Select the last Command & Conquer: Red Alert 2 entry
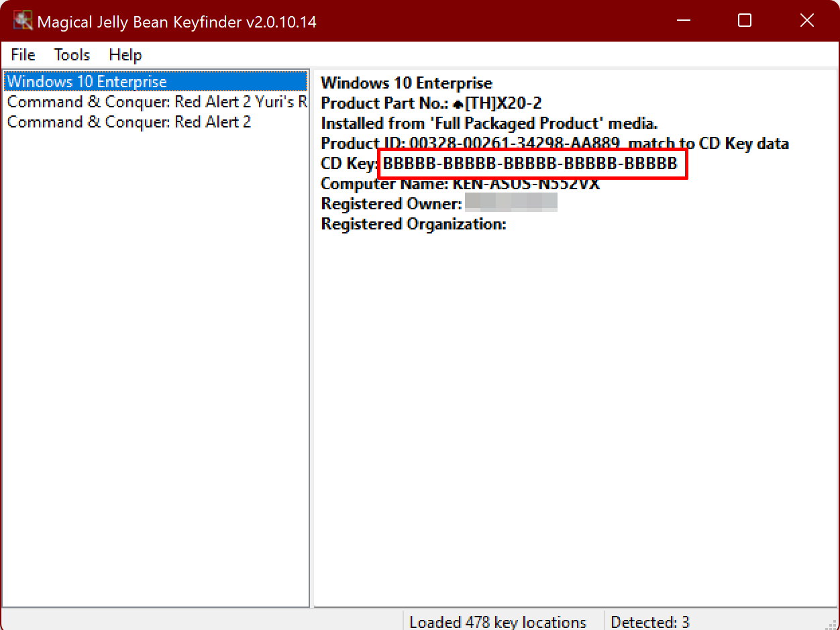 point(129,122)
